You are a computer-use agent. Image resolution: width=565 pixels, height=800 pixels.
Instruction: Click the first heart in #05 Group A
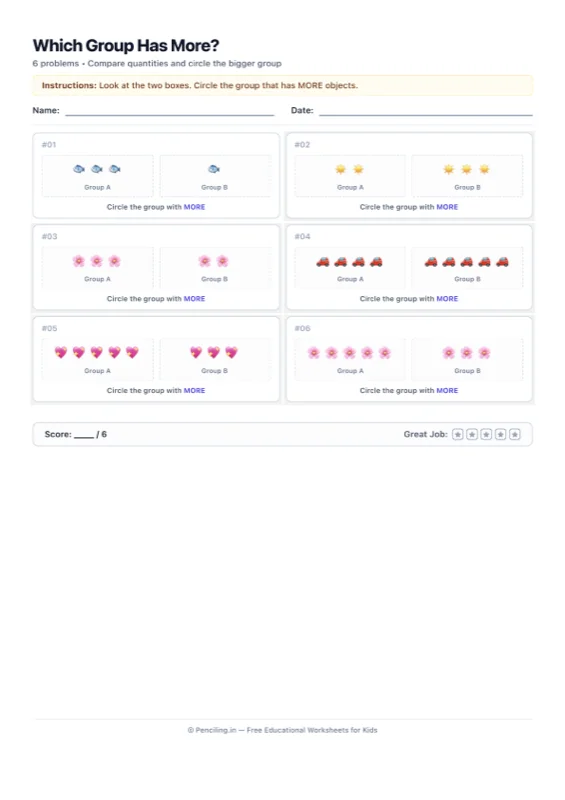pyautogui.click(x=61, y=353)
